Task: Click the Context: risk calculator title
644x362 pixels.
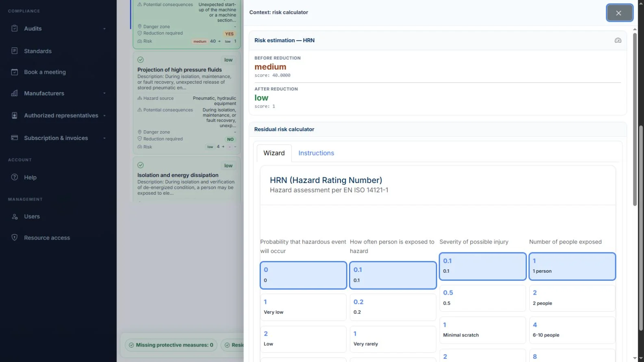Action: (279, 13)
